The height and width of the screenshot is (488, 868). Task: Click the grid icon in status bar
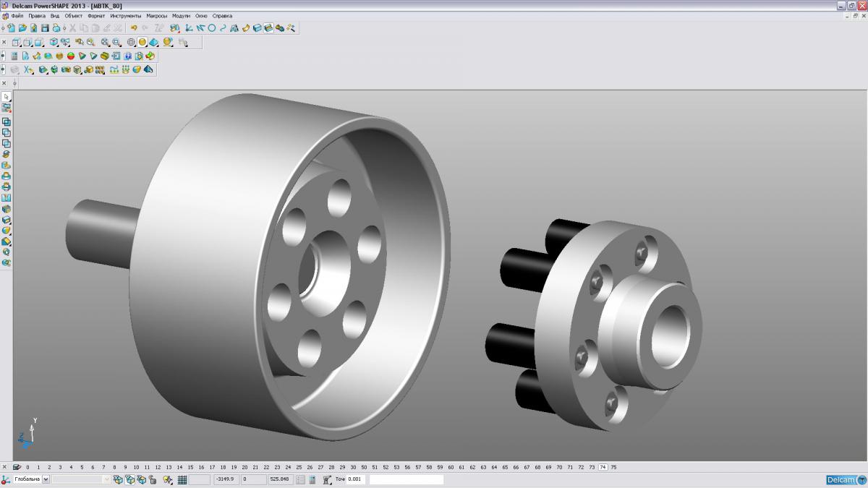[x=182, y=479]
